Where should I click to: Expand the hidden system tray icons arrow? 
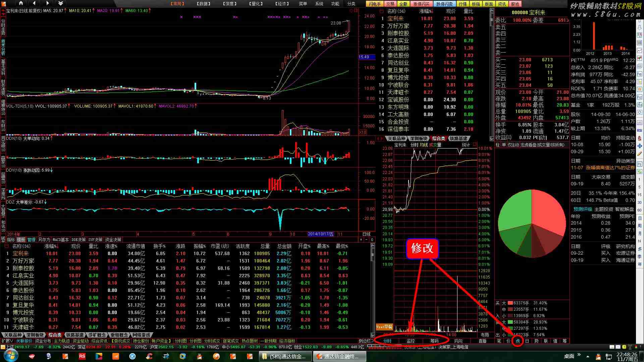coord(588,356)
